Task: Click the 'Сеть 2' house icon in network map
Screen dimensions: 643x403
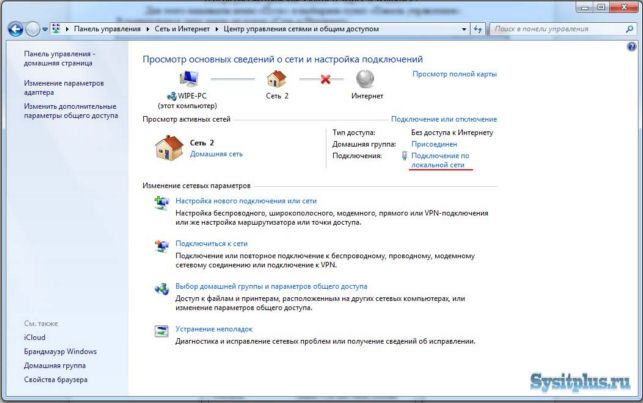Action: point(276,78)
